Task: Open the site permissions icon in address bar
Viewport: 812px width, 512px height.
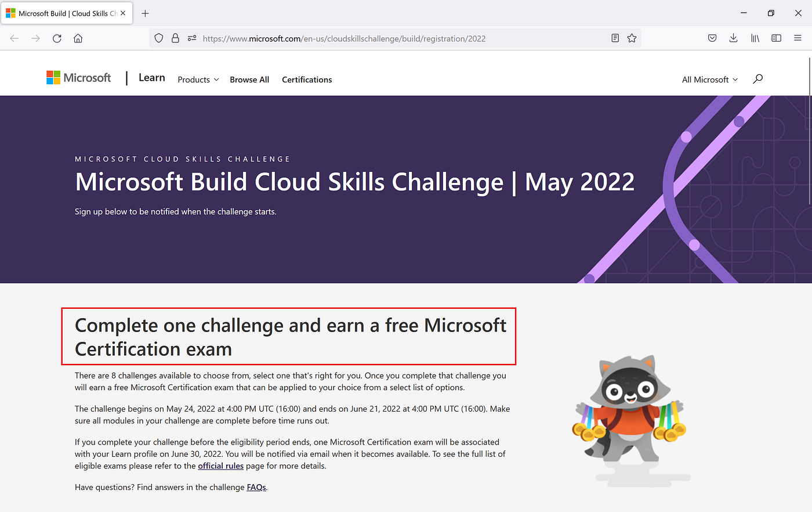Action: coord(192,38)
